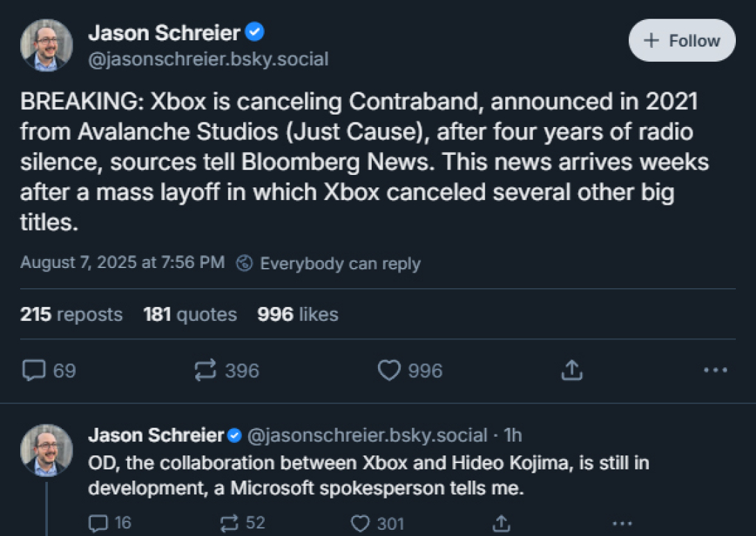
Task: Click the @jasonschreier.bsky.social handle in header
Action: 208,60
